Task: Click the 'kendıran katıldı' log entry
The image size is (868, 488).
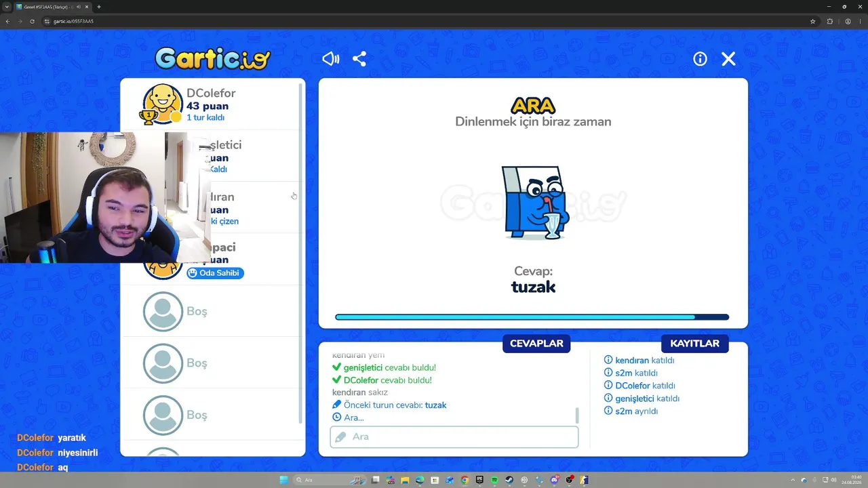Action: point(639,361)
